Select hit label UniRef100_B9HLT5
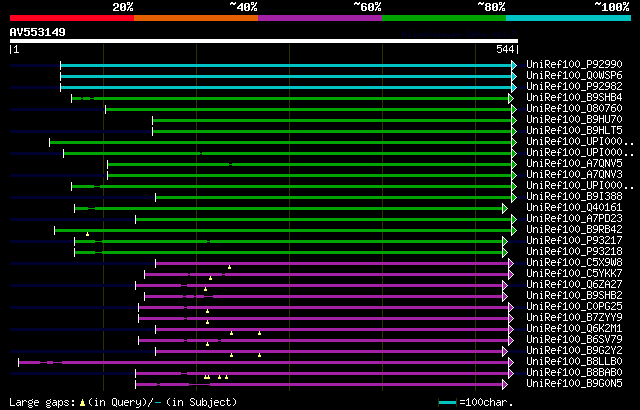 coord(574,131)
